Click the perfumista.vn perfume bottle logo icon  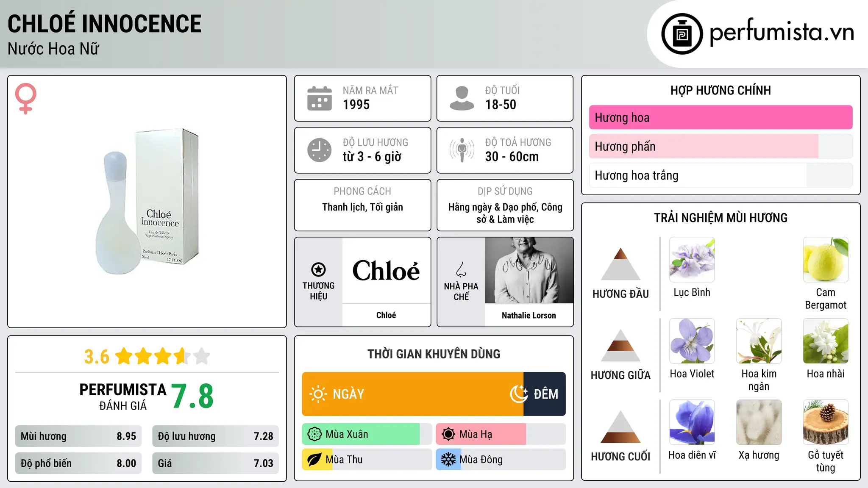[682, 34]
